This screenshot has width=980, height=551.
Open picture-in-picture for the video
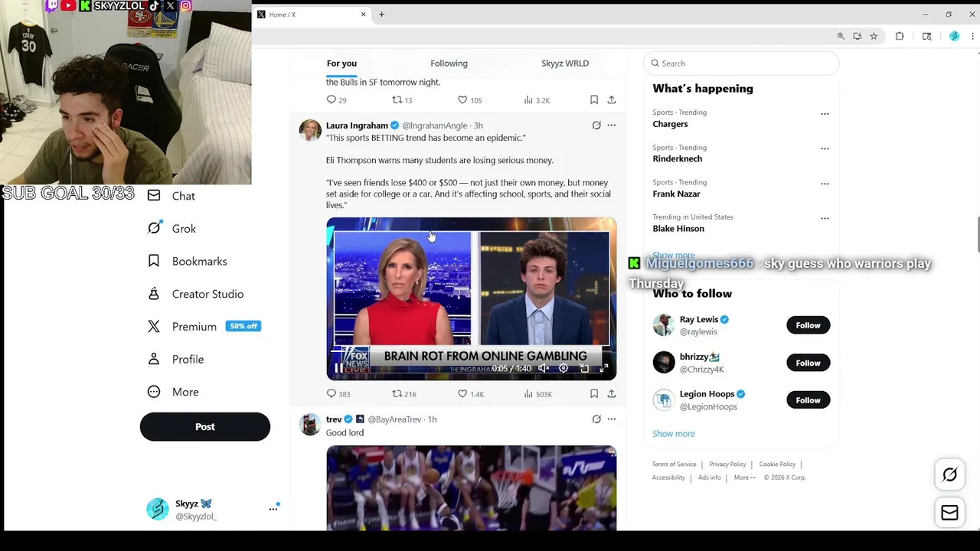tap(584, 368)
